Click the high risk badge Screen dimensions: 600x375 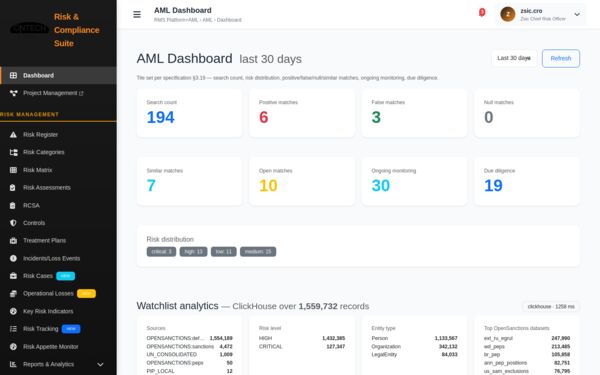click(x=194, y=251)
